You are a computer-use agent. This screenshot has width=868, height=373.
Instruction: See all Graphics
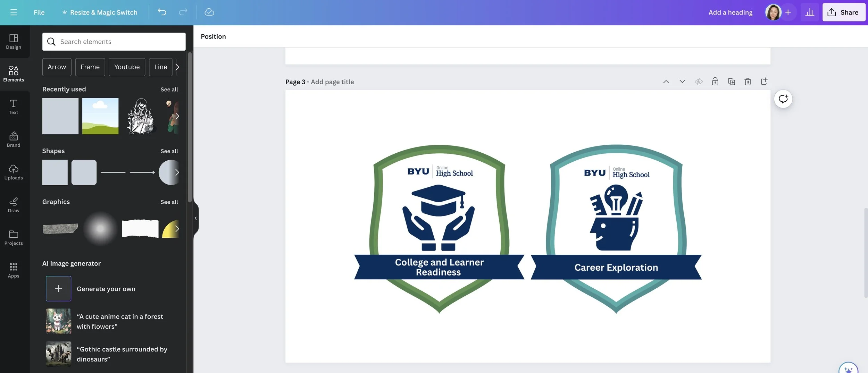[169, 202]
